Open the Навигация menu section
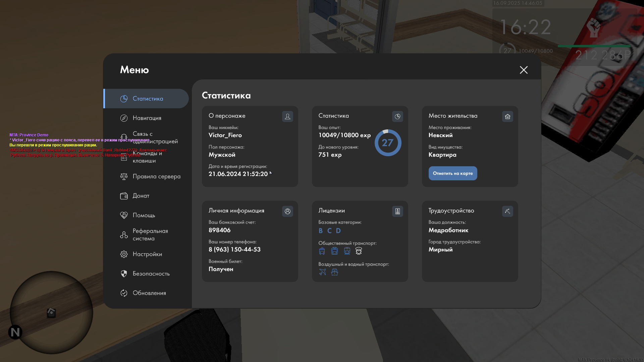 tap(147, 118)
